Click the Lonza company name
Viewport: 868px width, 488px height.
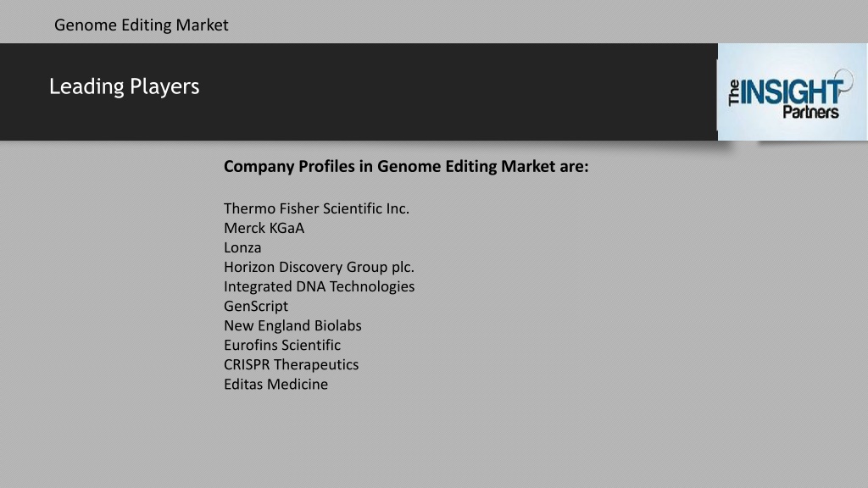pyautogui.click(x=242, y=247)
